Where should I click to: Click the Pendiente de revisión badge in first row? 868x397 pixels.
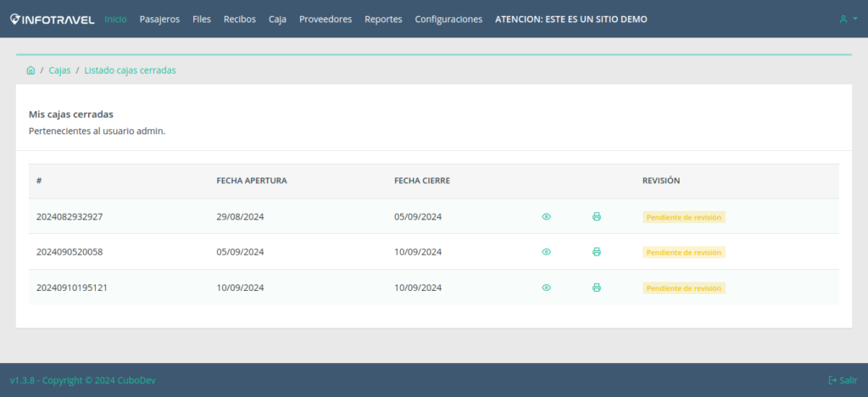click(x=683, y=217)
